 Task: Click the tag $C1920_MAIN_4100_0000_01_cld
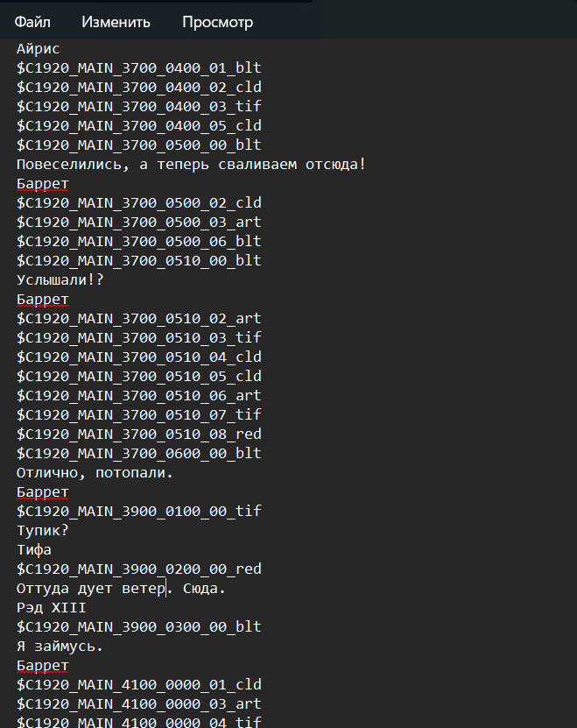[x=139, y=685]
